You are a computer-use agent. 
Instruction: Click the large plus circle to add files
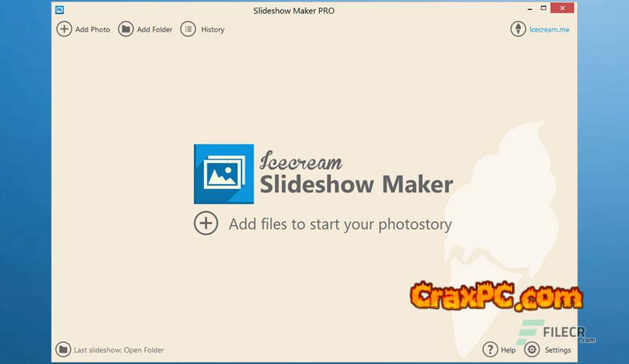206,223
